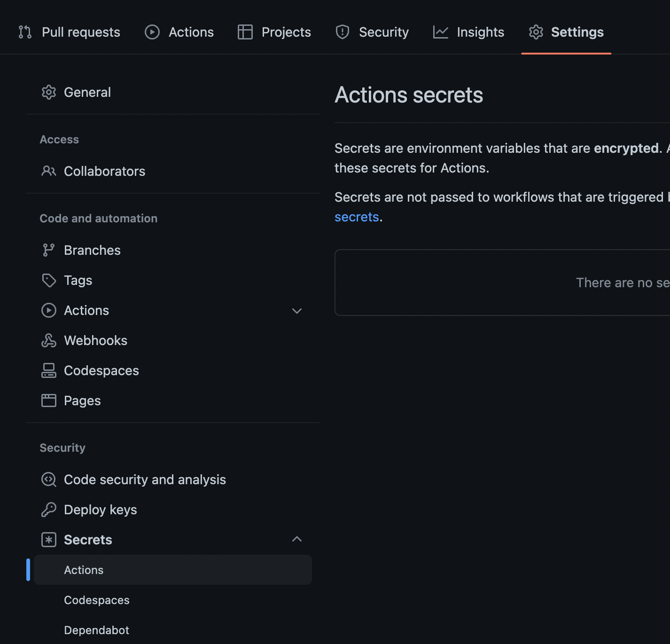Screen dimensions: 670x644
Task: Click the Insights graph icon
Action: click(441, 32)
